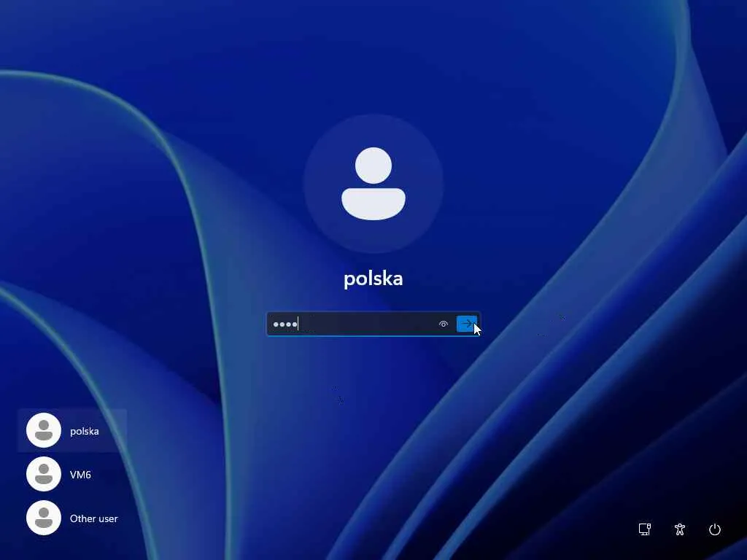Select the polska user account
This screenshot has height=560, width=747.
pos(72,430)
